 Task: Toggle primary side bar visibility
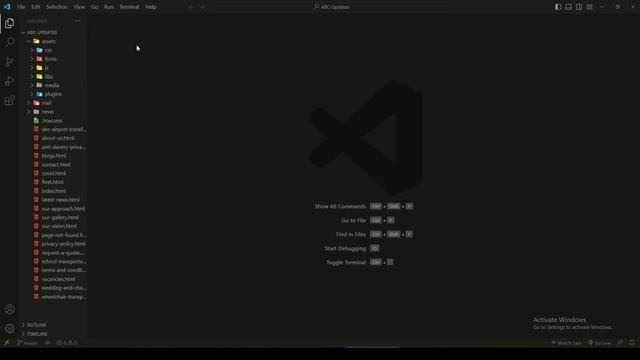[558, 7]
